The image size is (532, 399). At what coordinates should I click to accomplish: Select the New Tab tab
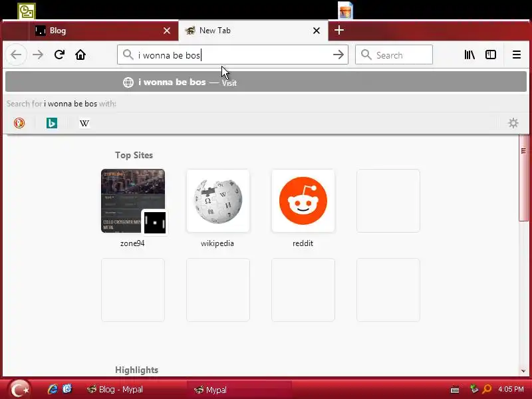pyautogui.click(x=253, y=31)
